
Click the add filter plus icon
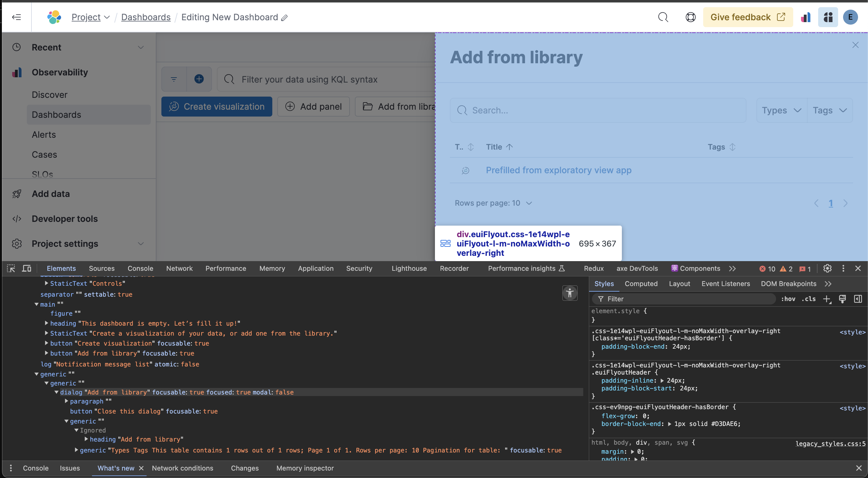click(199, 79)
